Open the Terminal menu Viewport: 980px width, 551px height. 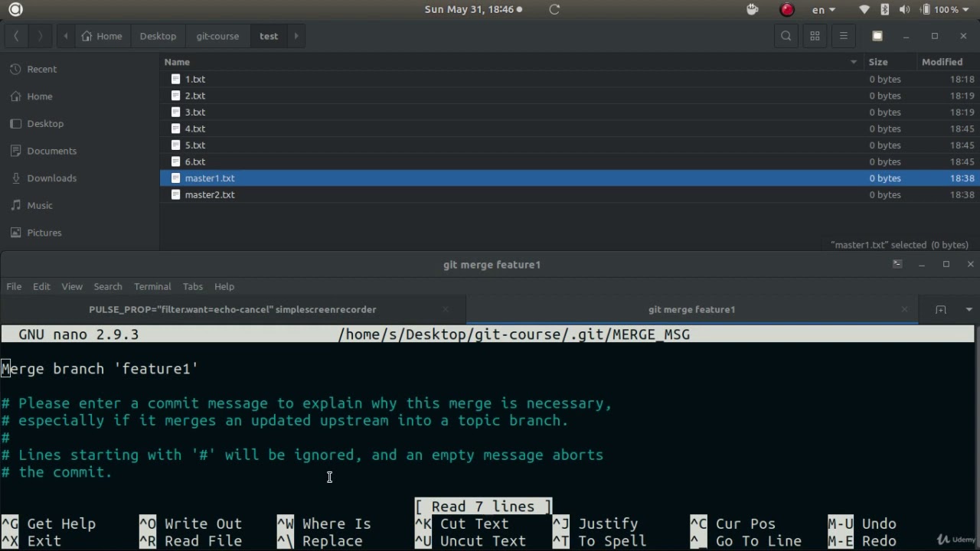(152, 286)
